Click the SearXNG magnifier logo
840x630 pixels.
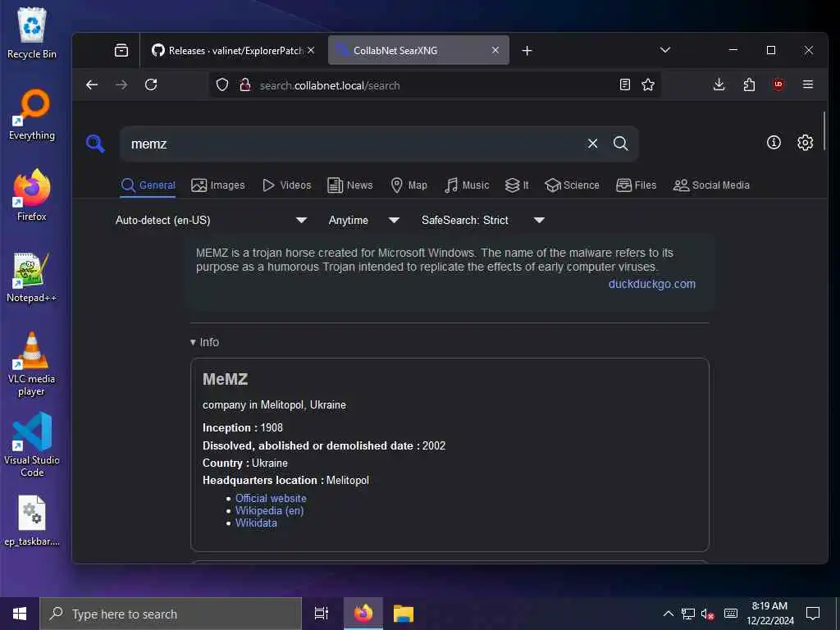click(x=95, y=144)
